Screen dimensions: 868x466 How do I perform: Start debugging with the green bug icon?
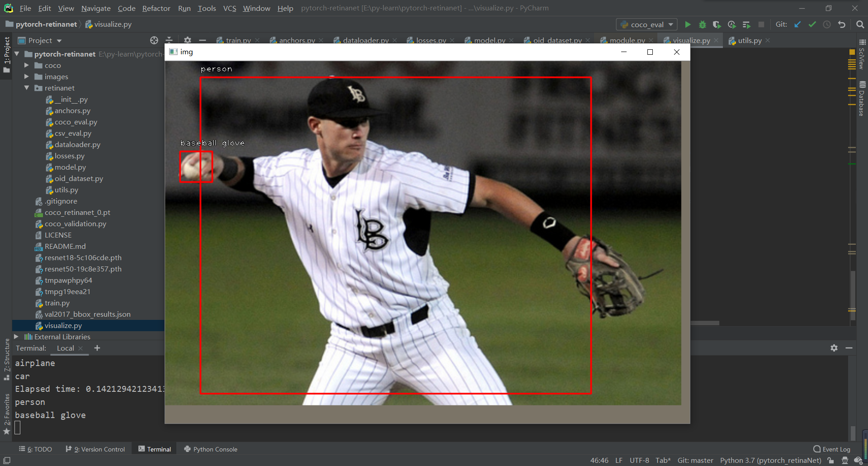click(702, 24)
